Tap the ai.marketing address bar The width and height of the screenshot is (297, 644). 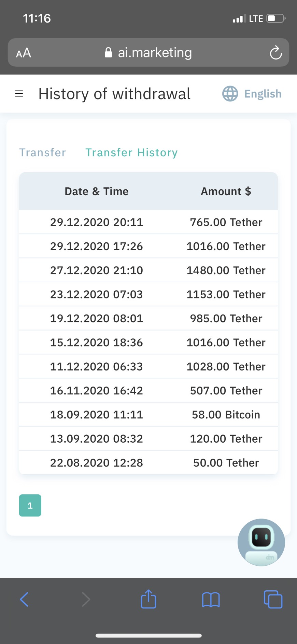point(148,53)
